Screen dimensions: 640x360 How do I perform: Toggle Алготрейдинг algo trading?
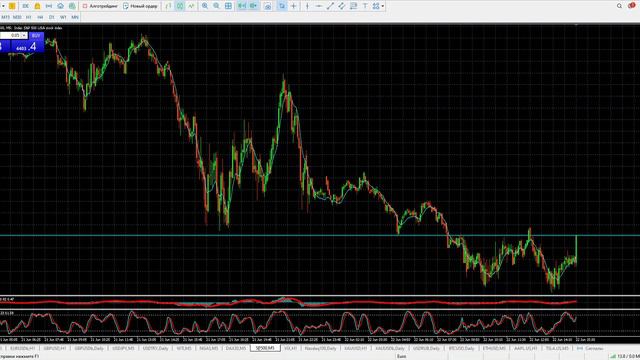coord(100,6)
